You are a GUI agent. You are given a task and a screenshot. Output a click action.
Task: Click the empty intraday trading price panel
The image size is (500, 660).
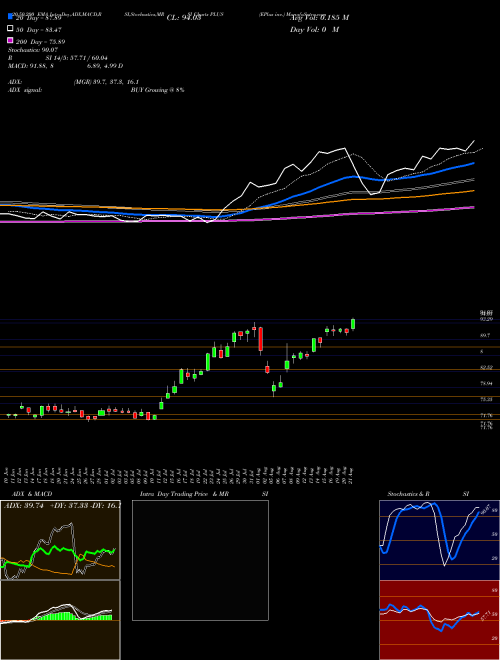tap(200, 560)
